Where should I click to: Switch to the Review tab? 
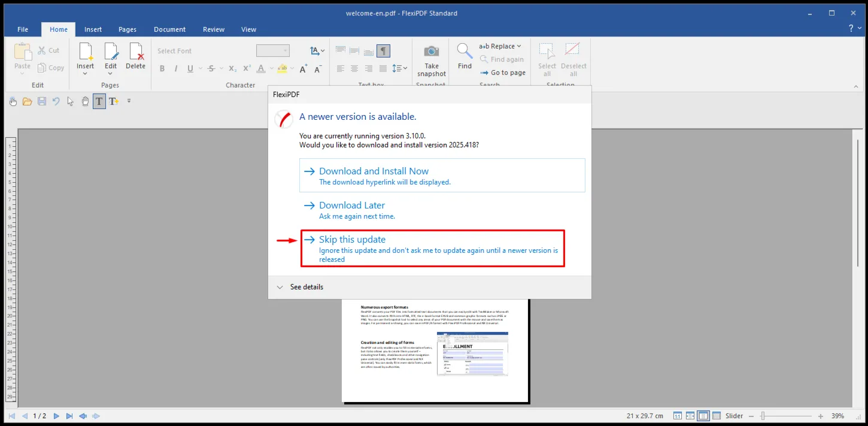214,29
